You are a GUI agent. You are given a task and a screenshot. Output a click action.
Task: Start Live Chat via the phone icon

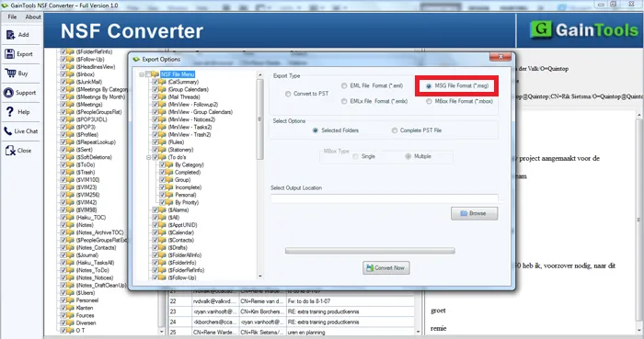8,131
